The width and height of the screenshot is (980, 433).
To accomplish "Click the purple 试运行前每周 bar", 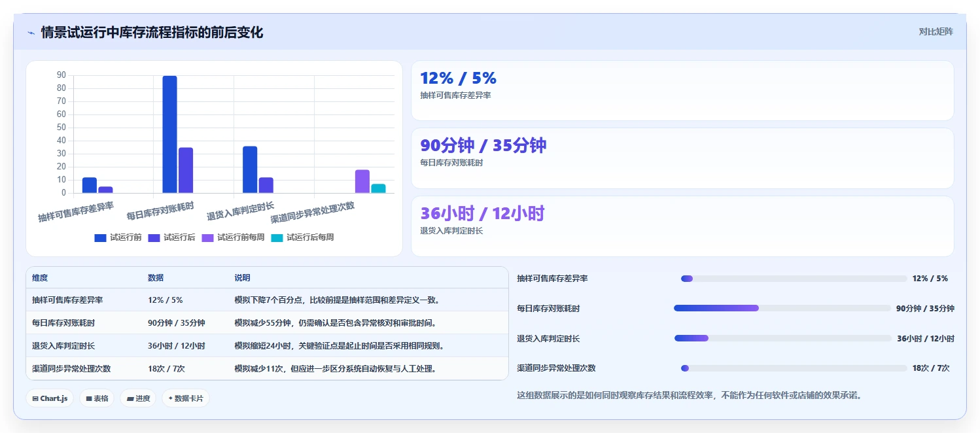I will pos(362,181).
